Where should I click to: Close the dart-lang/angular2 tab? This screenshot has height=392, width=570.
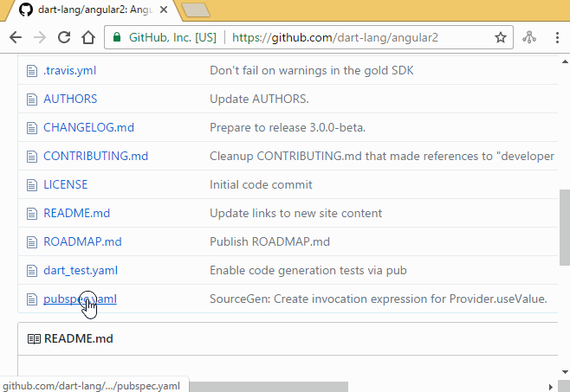[x=164, y=10]
